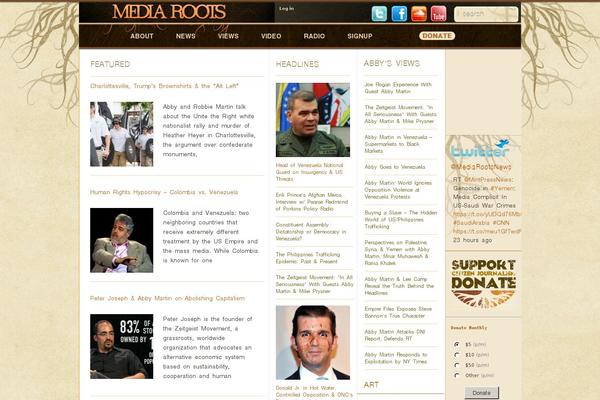Image resolution: width=600 pixels, height=400 pixels.
Task: Open the Views menu
Action: 228,36
